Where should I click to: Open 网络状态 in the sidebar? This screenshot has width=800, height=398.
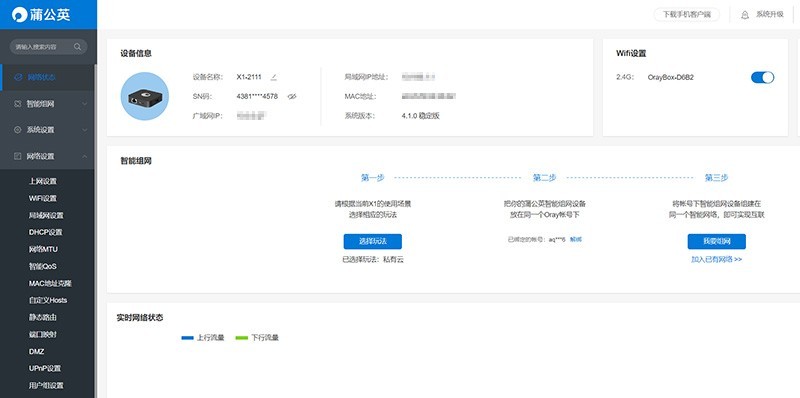(47, 78)
